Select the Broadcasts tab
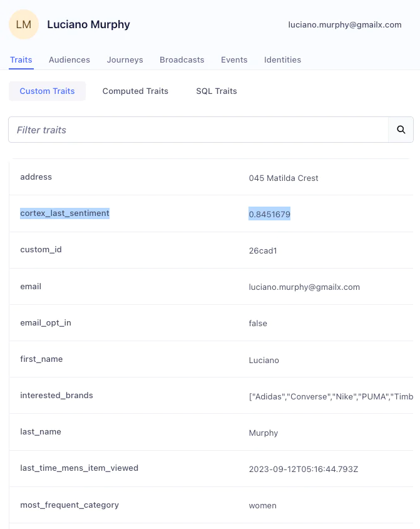 point(182,59)
